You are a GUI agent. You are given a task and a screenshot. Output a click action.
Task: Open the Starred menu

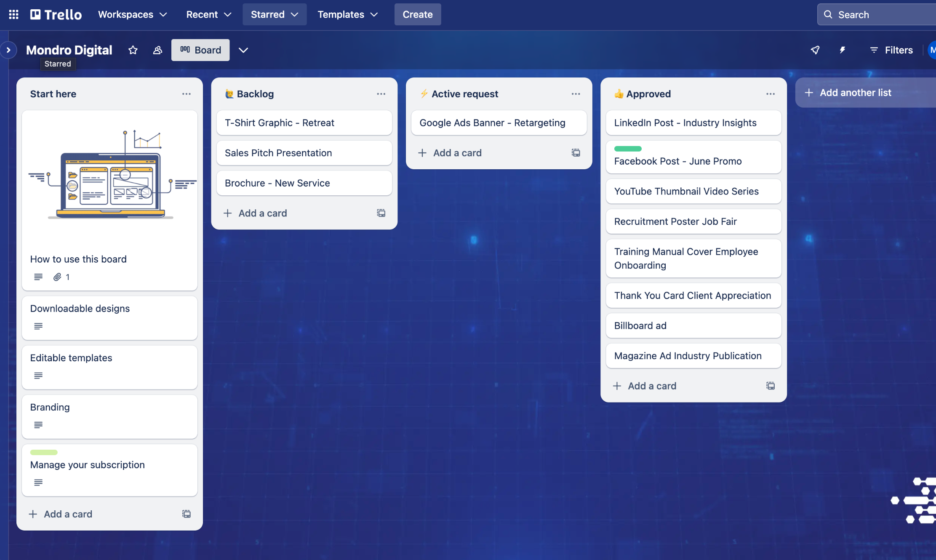274,15
